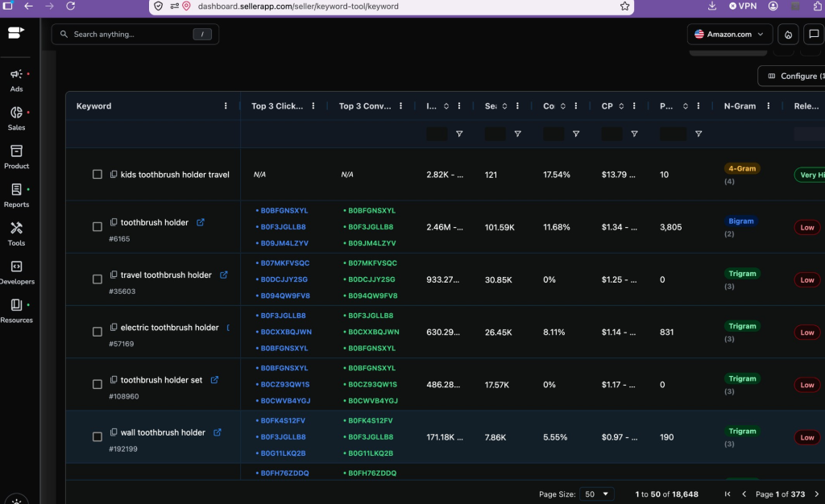Open ASIN B07MKFVSQC in the Top 3 Conv column

[x=372, y=263]
